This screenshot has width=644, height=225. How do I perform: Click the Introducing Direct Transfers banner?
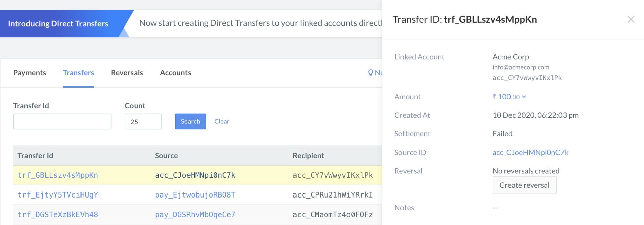(x=58, y=23)
